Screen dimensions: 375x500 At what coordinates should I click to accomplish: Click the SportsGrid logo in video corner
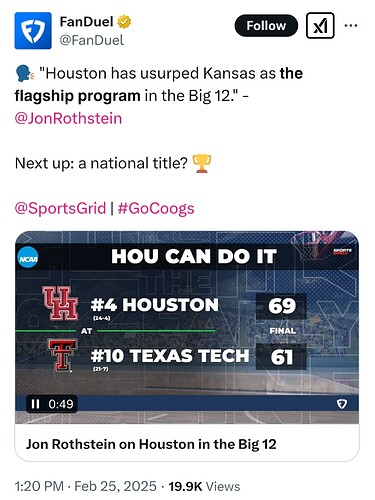(342, 251)
